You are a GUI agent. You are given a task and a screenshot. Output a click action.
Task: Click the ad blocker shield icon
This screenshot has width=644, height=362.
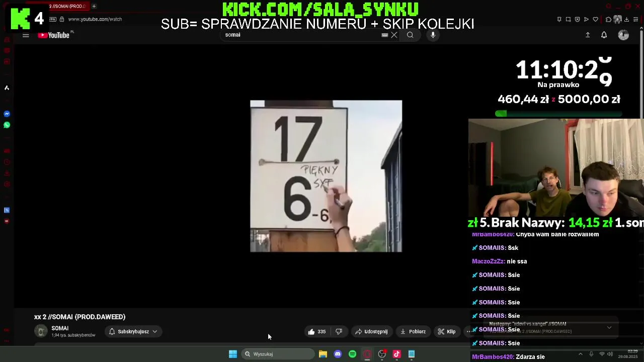click(x=577, y=19)
